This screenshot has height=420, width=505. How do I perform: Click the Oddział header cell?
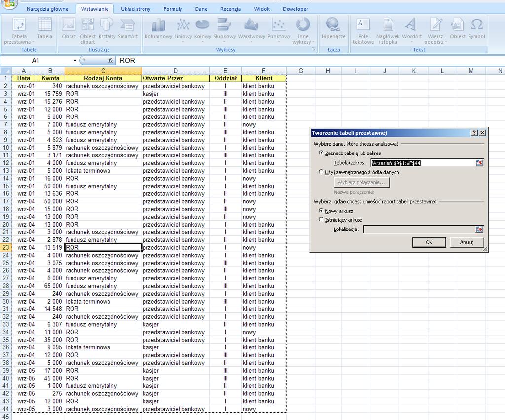coord(225,78)
